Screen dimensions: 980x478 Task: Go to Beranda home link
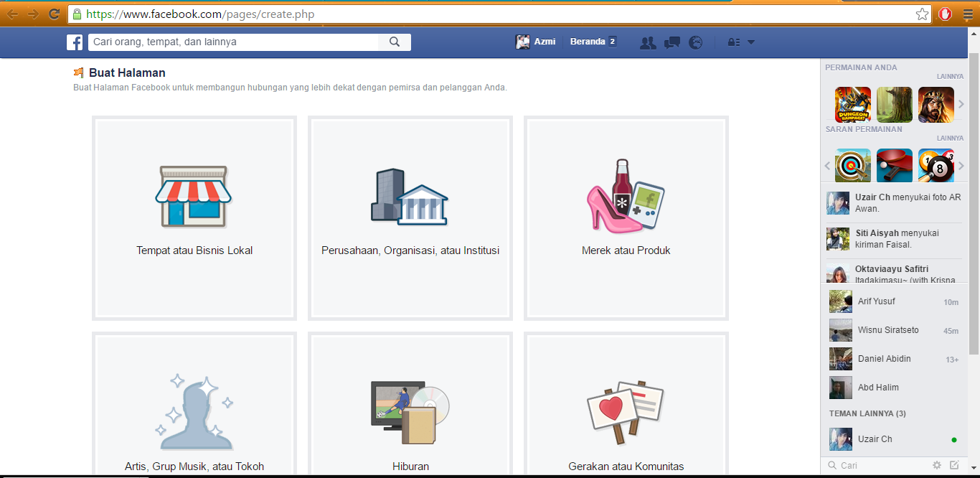[x=588, y=42]
